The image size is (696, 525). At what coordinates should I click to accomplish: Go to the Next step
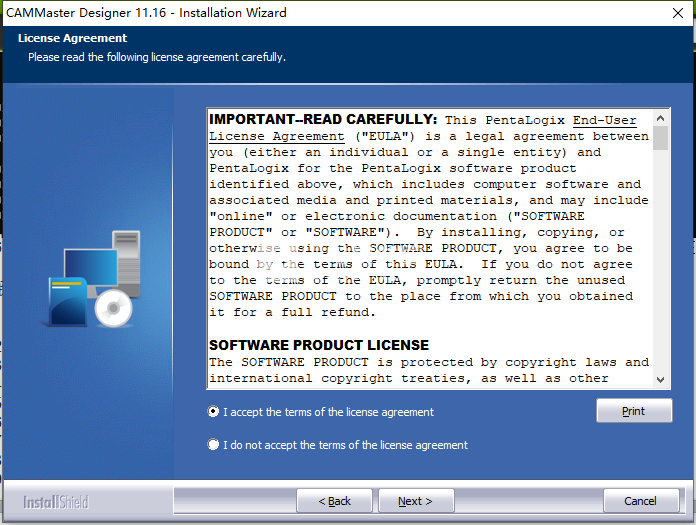point(416,501)
